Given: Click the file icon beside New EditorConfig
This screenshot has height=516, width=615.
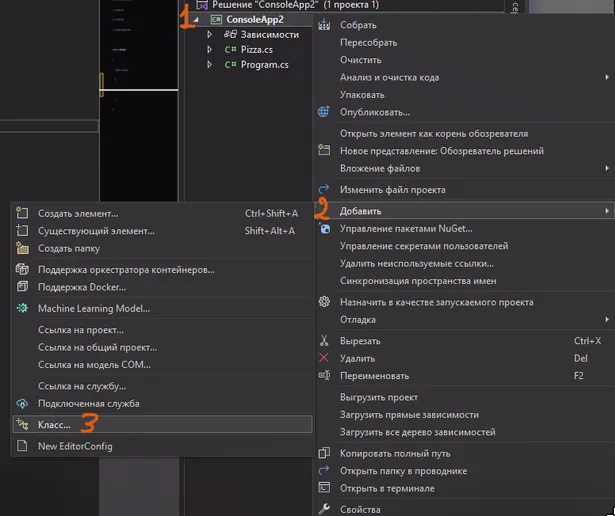Looking at the screenshot, I should (22, 446).
